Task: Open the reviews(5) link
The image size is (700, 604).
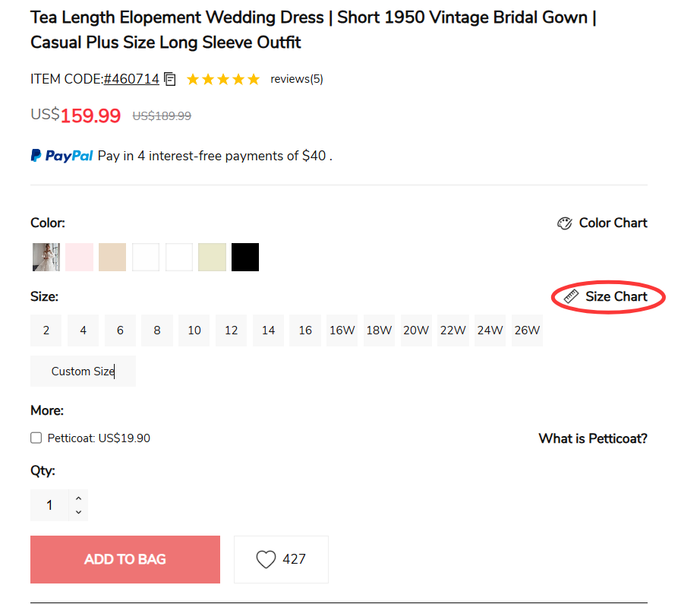Action: coord(297,79)
